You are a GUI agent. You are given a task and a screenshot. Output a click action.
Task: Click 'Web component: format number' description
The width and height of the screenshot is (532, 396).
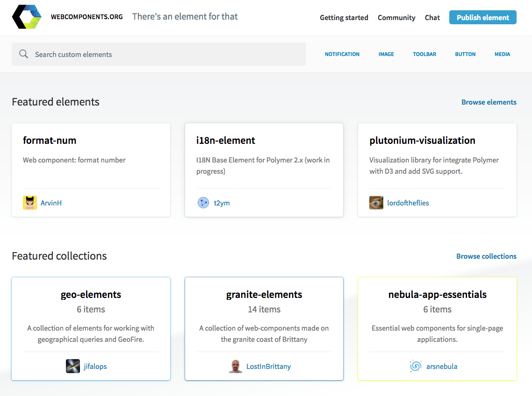(74, 160)
